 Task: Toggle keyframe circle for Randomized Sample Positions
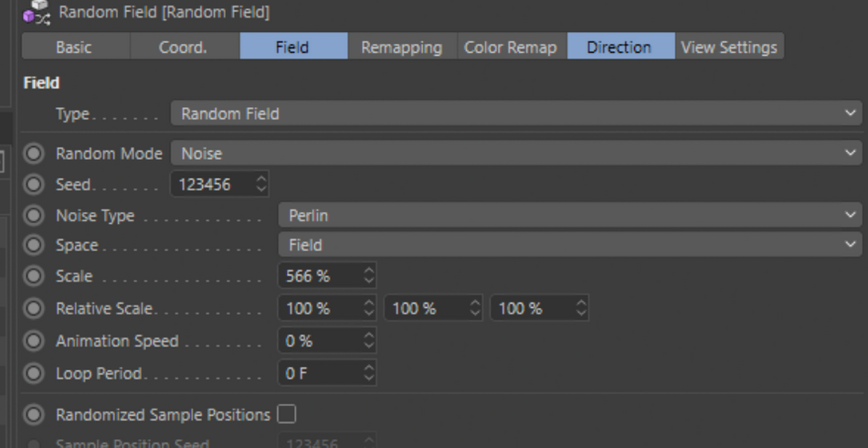coord(34,414)
